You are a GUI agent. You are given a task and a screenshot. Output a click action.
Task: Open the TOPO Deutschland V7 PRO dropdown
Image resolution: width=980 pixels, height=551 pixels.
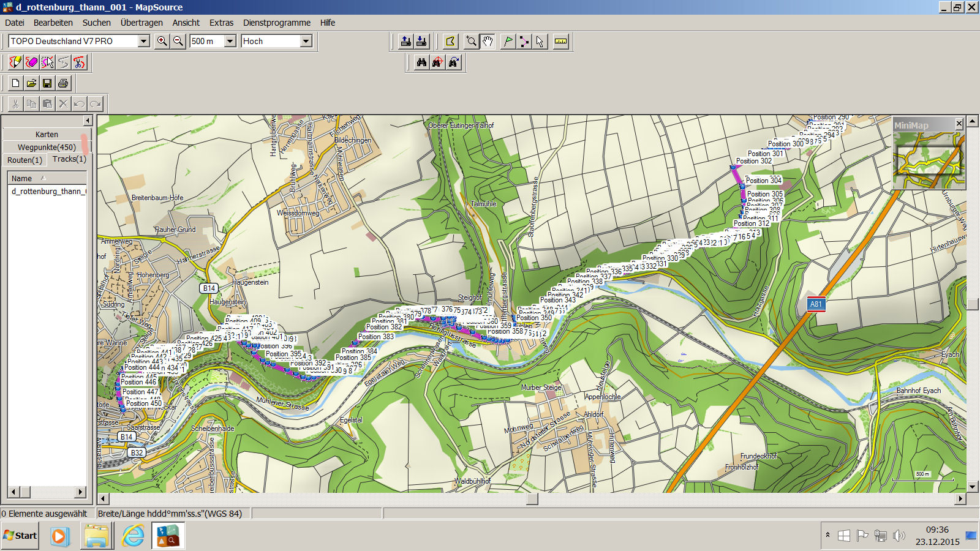tap(144, 41)
